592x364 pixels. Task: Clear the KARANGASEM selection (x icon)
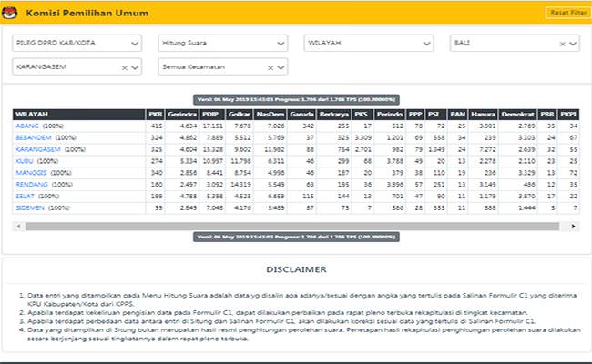(124, 68)
